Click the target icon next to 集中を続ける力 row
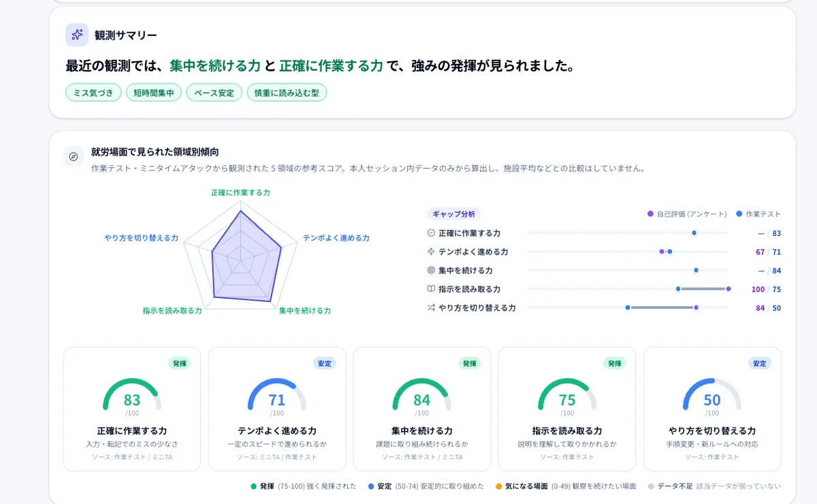The image size is (817, 504). coord(431,270)
